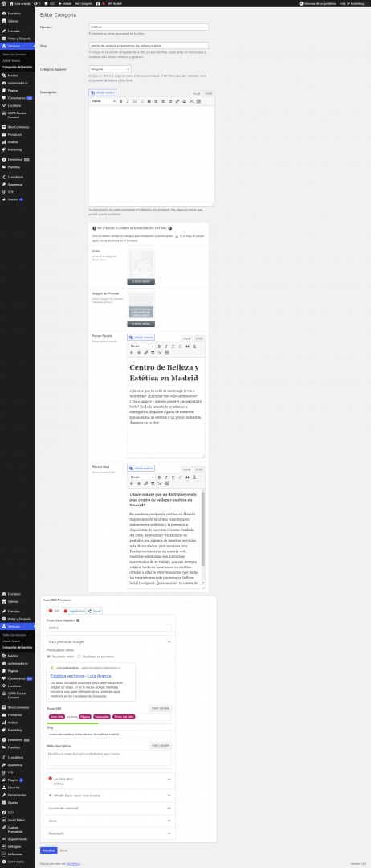Toggle italic in the Descripción editor toolbar
Screen dimensions: 371x868
tap(128, 101)
